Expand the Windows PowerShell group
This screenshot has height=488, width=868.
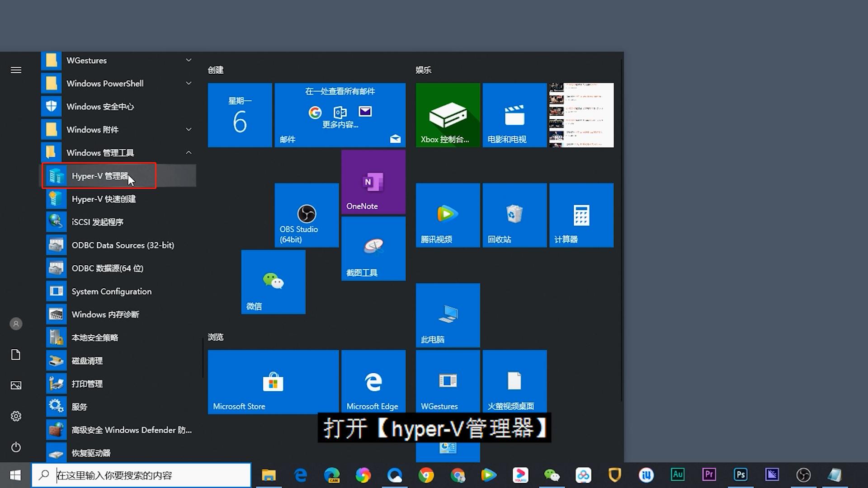click(189, 83)
